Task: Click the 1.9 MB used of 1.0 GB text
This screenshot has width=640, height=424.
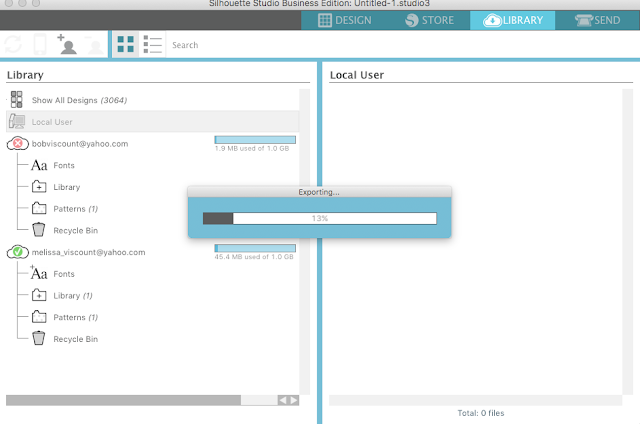Action: click(252, 149)
